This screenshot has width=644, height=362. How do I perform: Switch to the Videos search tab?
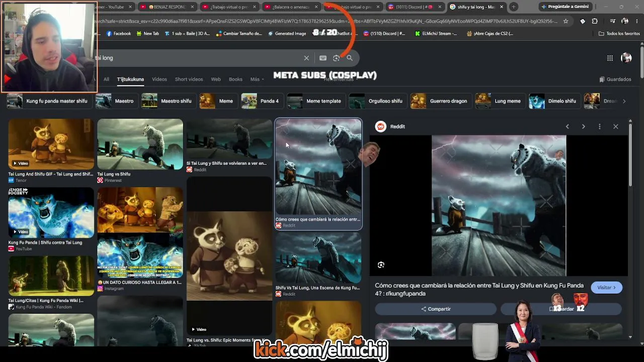click(x=159, y=79)
